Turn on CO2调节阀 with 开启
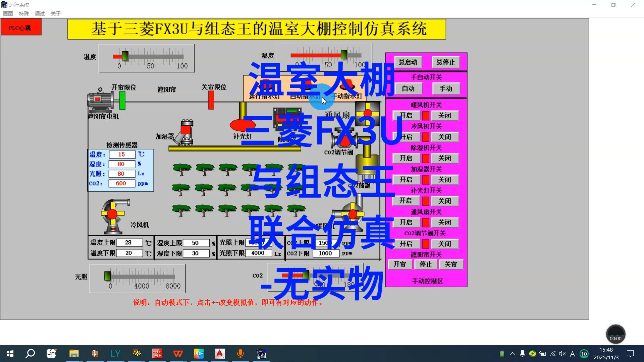Viewport: 644px width, 362px height. [x=406, y=244]
